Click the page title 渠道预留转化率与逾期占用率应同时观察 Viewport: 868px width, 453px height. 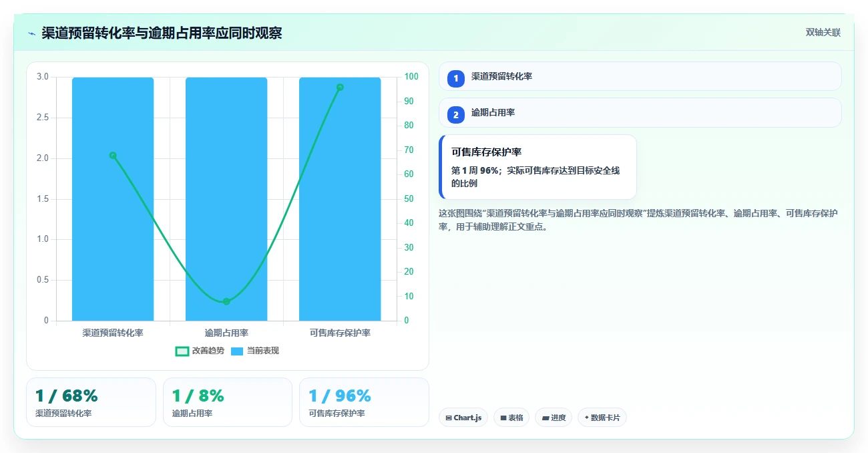(x=162, y=33)
